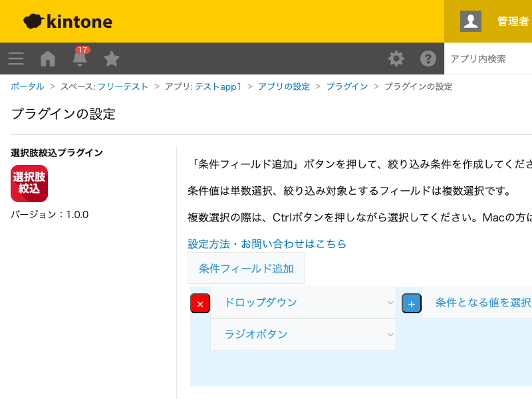Open the テストapp1 breadcrumb link
The height and width of the screenshot is (399, 532).
pyautogui.click(x=218, y=86)
